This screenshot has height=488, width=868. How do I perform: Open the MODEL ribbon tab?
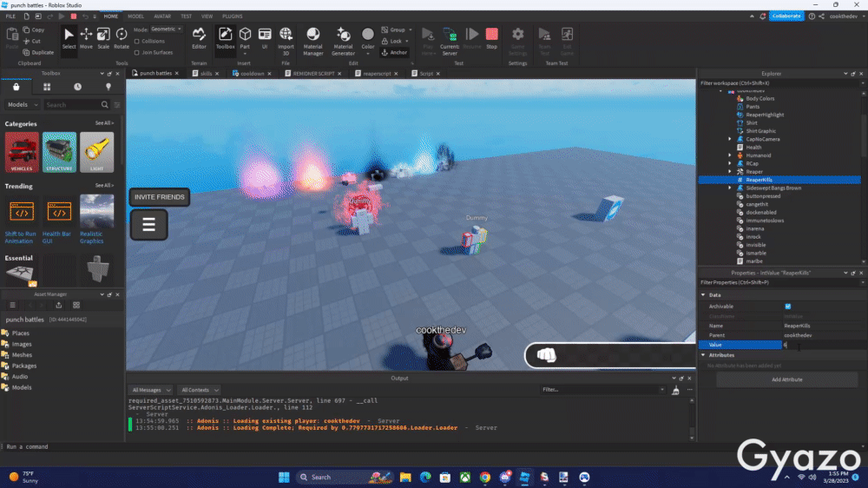pyautogui.click(x=135, y=16)
